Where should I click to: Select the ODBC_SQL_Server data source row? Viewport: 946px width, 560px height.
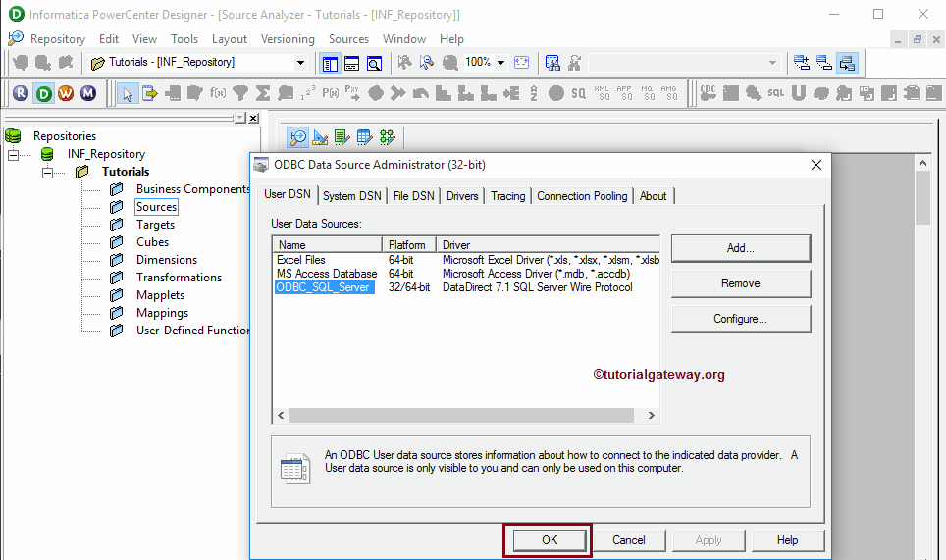point(466,287)
